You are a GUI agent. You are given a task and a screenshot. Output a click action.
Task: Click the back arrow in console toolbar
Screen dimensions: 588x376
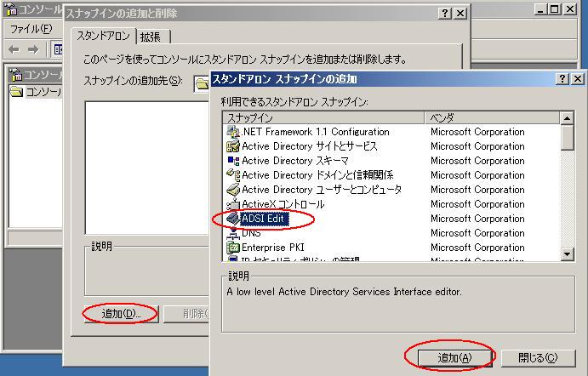(x=14, y=49)
